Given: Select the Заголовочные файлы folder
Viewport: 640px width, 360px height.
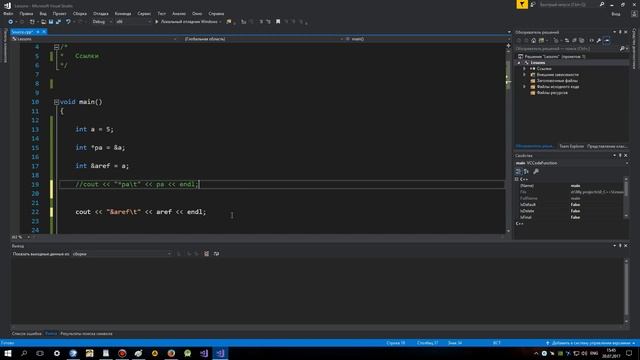Looking at the screenshot, I should [x=557, y=81].
